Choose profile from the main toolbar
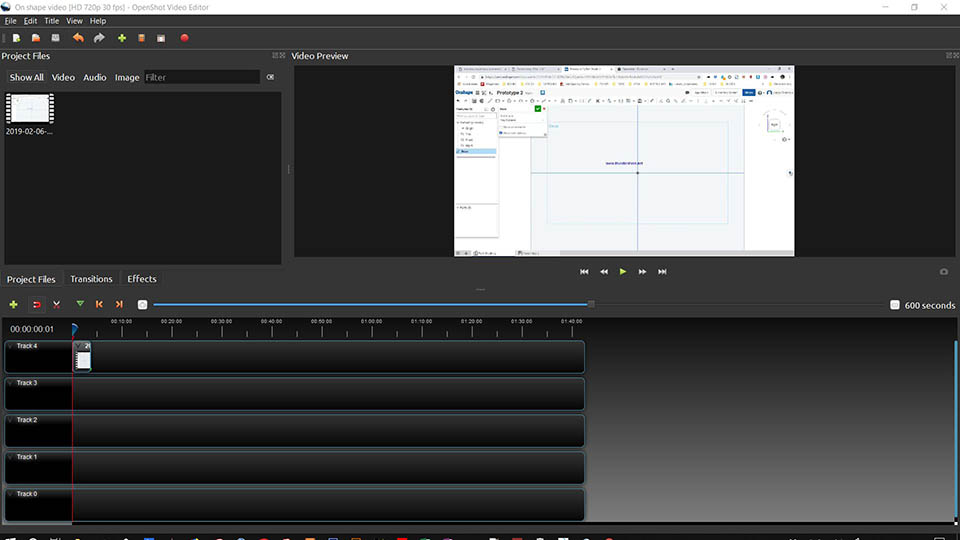The image size is (960, 540). [141, 38]
